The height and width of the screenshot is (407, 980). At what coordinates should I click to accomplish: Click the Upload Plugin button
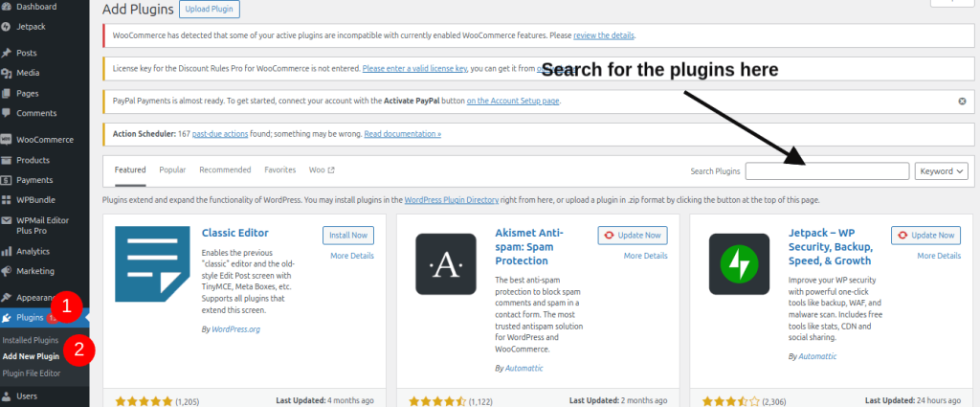(x=210, y=10)
